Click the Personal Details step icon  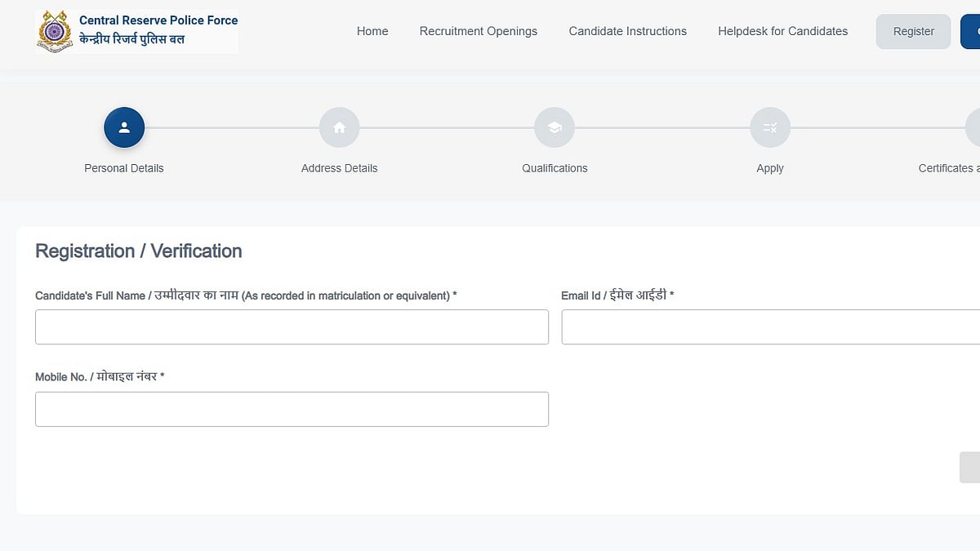124,128
